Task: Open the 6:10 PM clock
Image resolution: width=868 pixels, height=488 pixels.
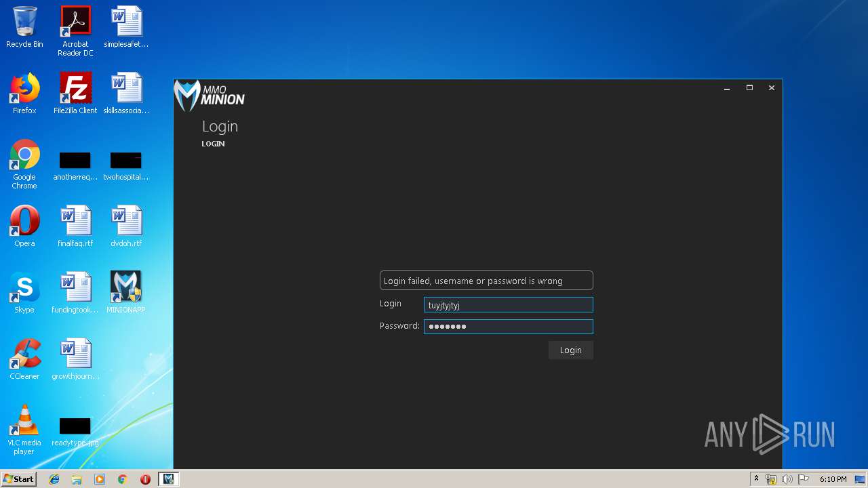Action: [x=833, y=479]
